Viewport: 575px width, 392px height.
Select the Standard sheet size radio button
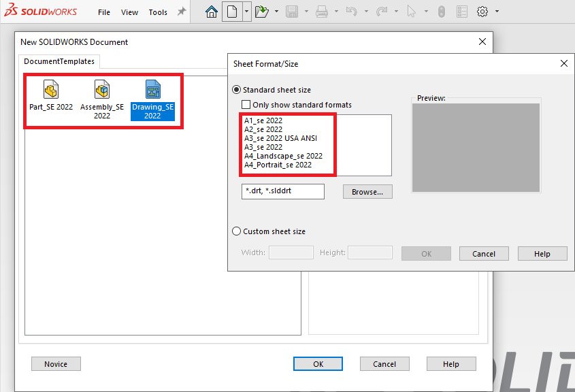[x=237, y=90]
